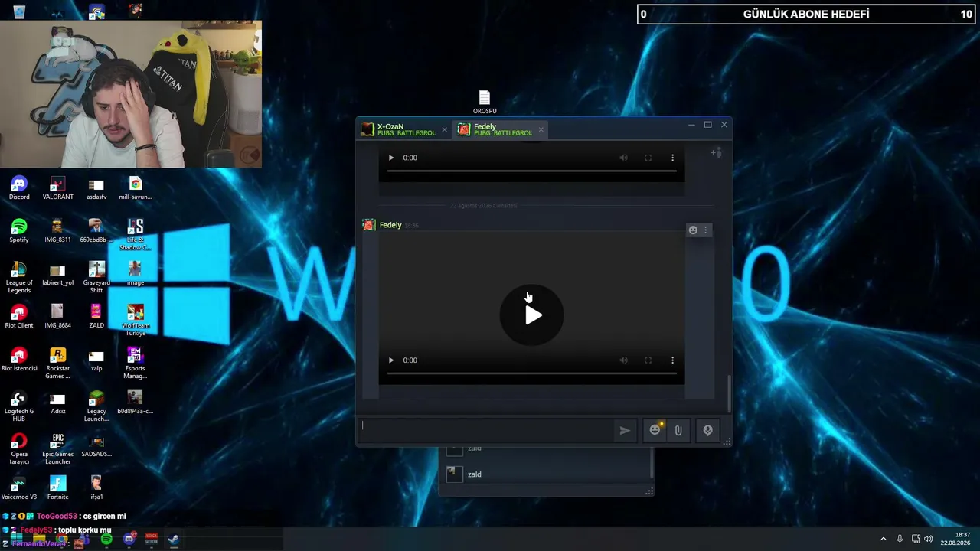Click the chat window vertical scrollbar
Image resolution: width=980 pixels, height=551 pixels.
click(x=729, y=393)
